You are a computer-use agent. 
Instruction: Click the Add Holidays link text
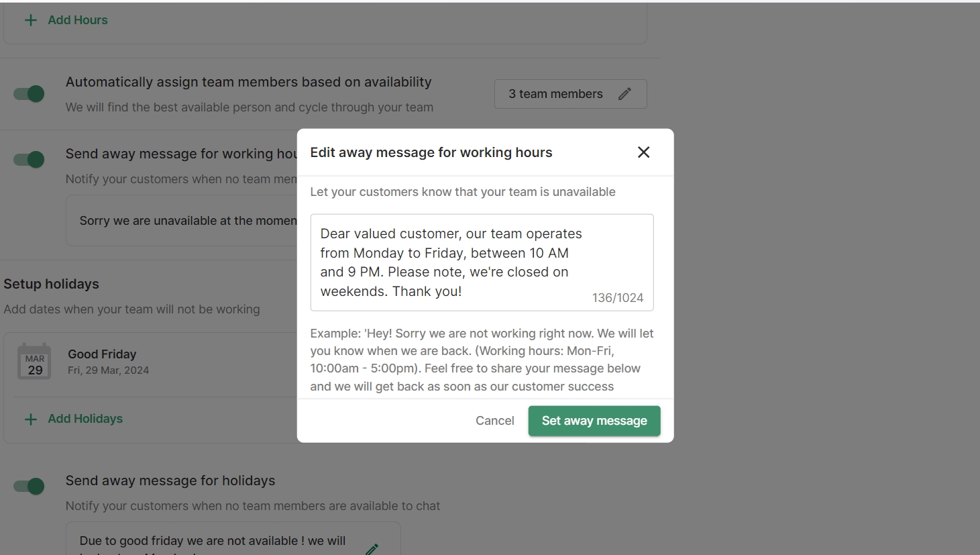coord(85,419)
